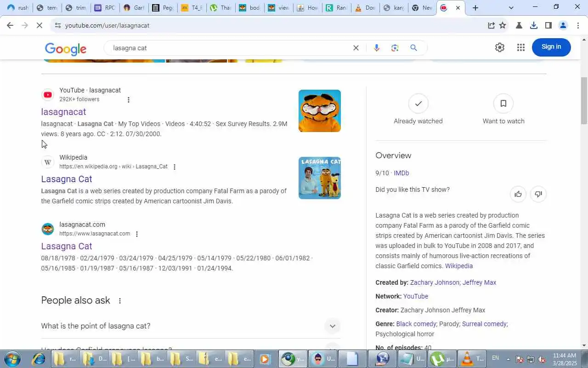Viewport: 588px width, 368px height.
Task: Open the Google apps grid
Action: click(520, 47)
